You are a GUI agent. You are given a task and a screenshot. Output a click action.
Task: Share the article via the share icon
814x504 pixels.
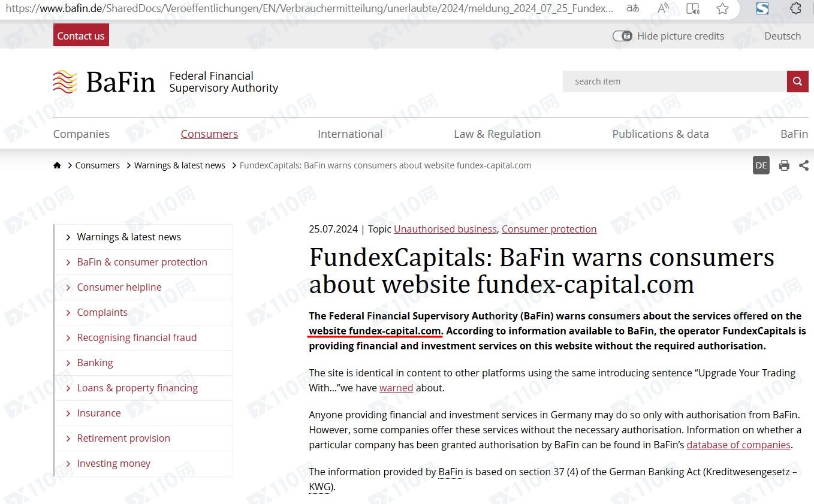[x=804, y=165]
